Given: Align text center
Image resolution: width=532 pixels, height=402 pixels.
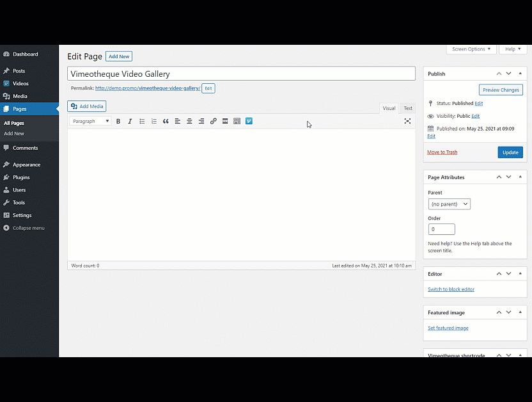Looking at the screenshot, I should point(189,121).
